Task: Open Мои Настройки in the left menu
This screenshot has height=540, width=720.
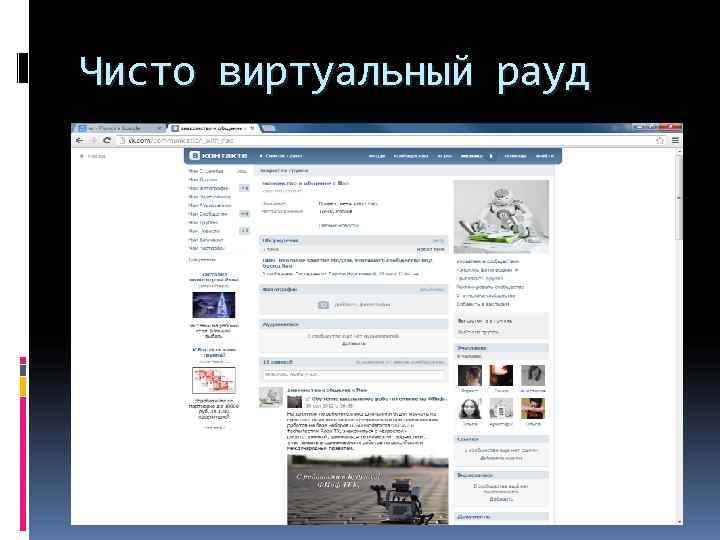Action: (206, 248)
